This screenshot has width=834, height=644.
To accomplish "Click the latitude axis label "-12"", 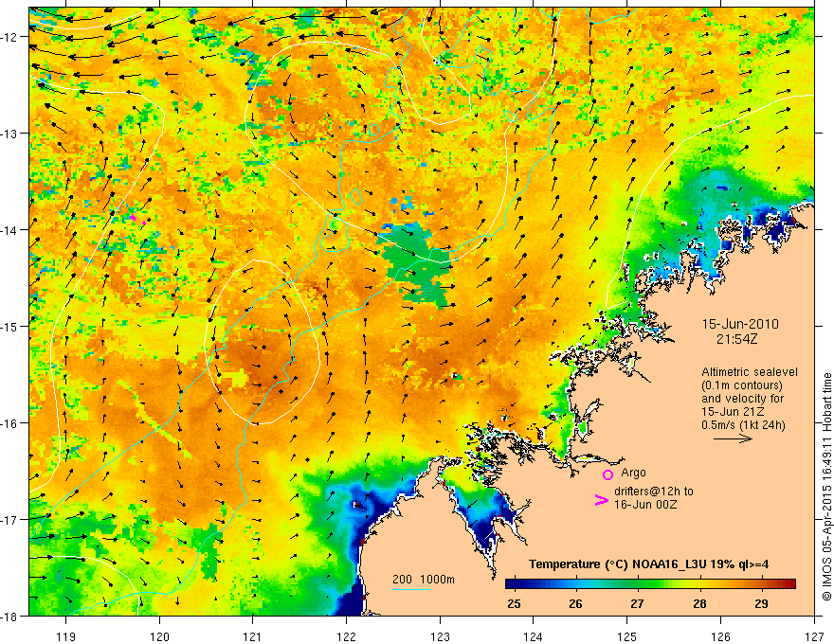I will pyautogui.click(x=10, y=37).
